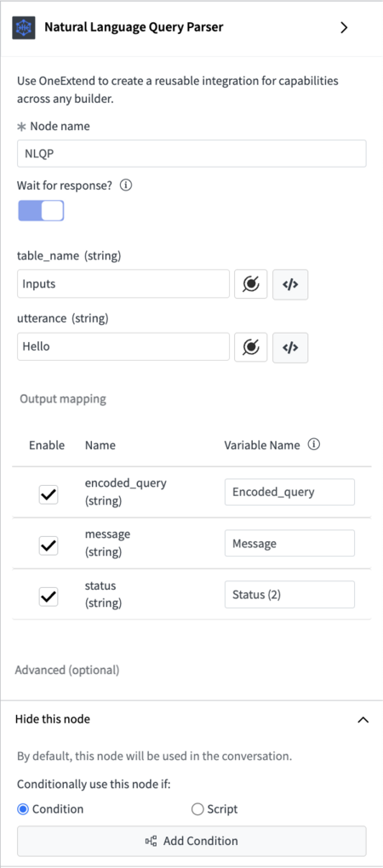383x868 pixels.
Task: Click the Variable Name column header
Action: tap(262, 445)
